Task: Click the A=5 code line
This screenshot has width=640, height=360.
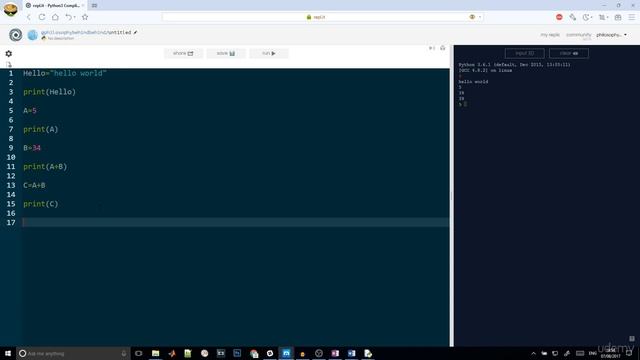Action: pos(30,111)
